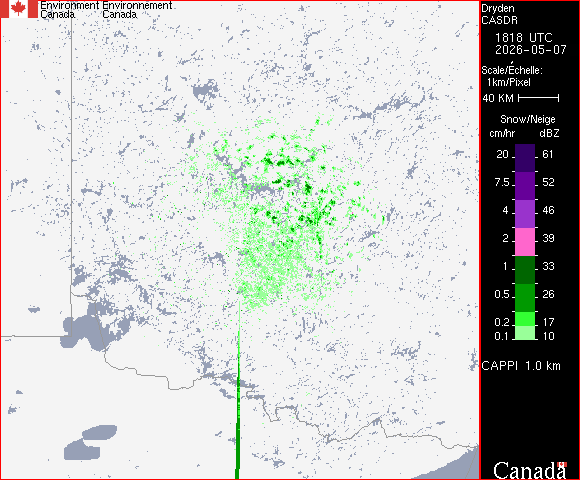Click the Canada wordmark logo
Viewport: 580px width, 480px height.
tap(530, 470)
